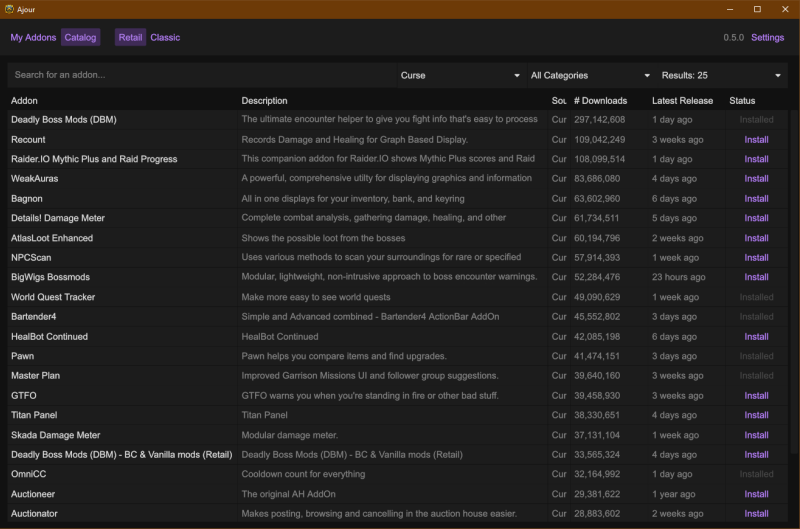Click 'Cooldown count for everything' description
Image resolution: width=800 pixels, height=529 pixels.
point(303,474)
